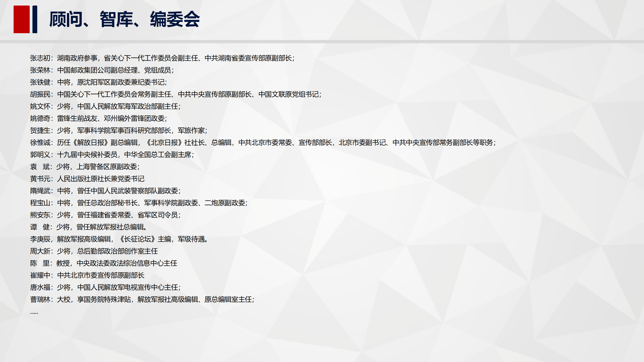
Task: Select the 郭明义 entry line
Action: tap(112, 155)
